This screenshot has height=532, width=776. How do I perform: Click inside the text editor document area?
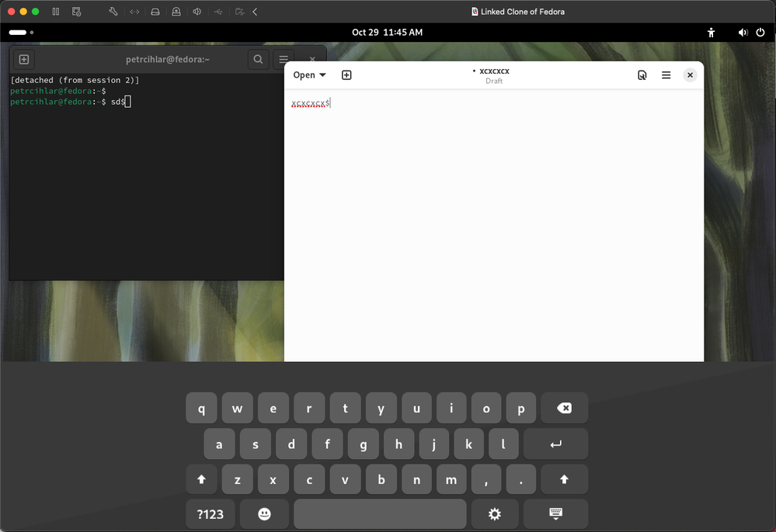[493, 233]
